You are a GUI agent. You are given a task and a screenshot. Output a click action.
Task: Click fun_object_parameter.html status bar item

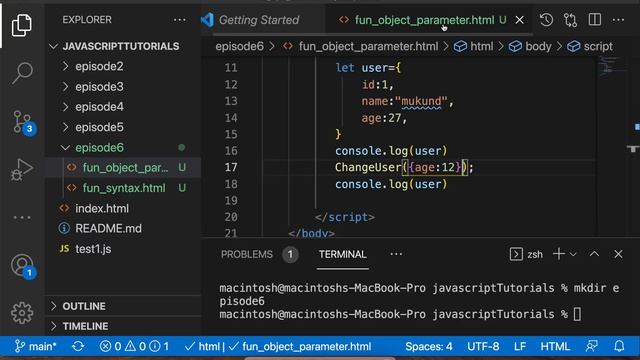point(300,347)
